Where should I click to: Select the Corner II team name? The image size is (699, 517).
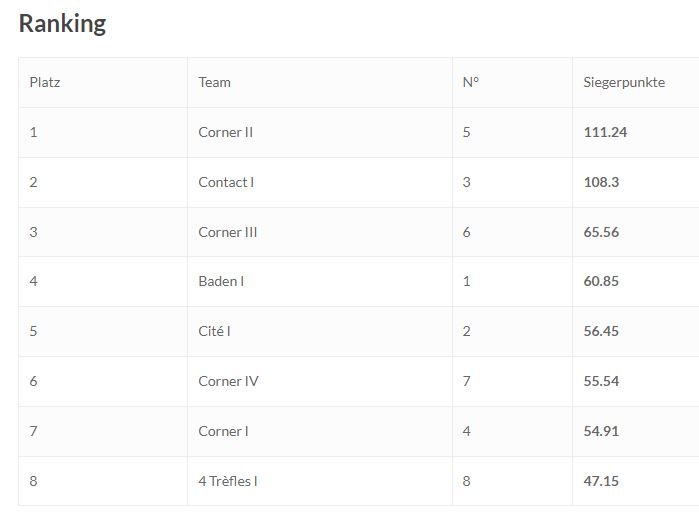point(226,132)
